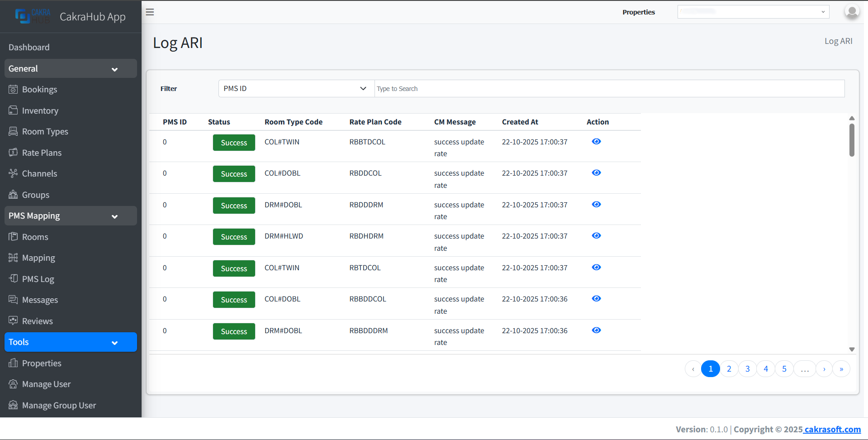The image size is (868, 440).
Task: View details of RBBDDDRM log row
Action: 596,330
